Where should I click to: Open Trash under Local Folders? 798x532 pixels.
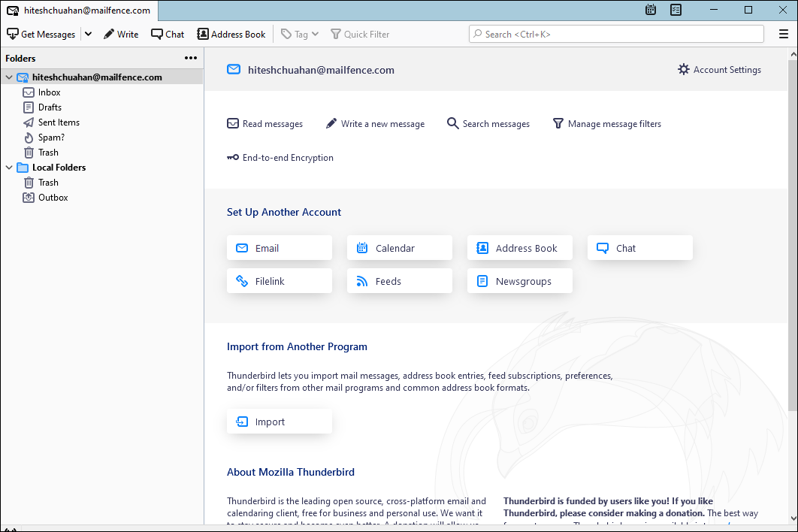[48, 183]
